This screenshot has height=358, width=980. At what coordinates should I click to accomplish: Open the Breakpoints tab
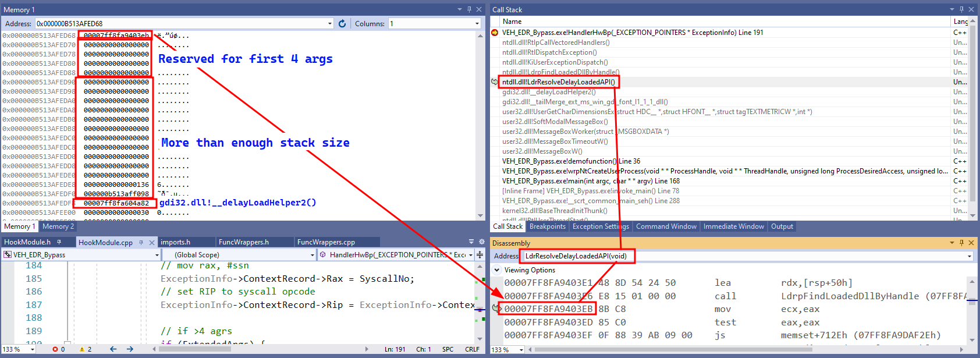pos(547,226)
